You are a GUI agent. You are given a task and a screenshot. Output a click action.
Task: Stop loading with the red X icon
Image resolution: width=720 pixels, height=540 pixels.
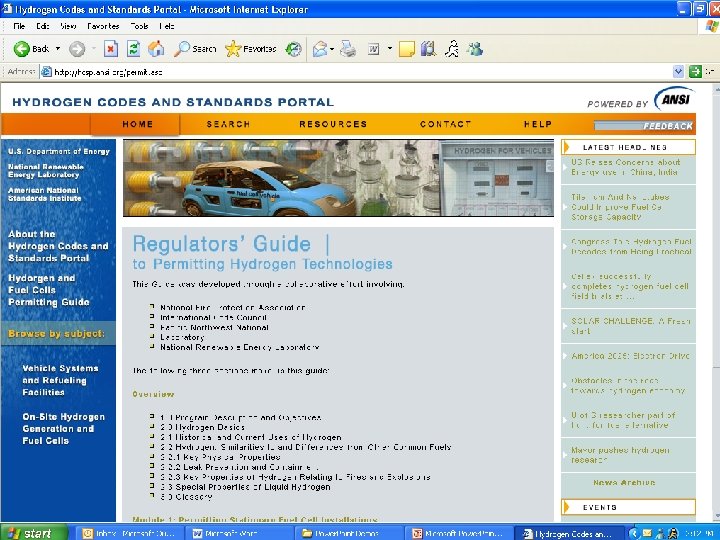pyautogui.click(x=111, y=49)
